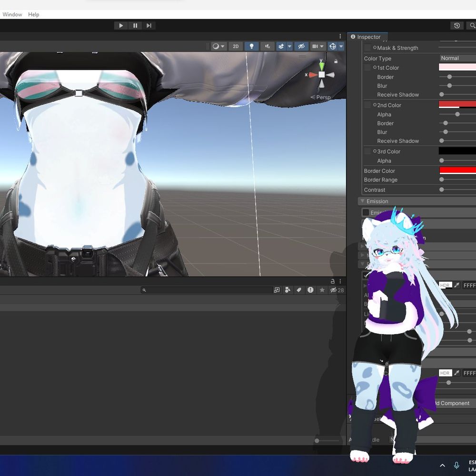Toggle 2D view mode in Scene
The width and height of the screenshot is (476, 476).
click(x=236, y=46)
